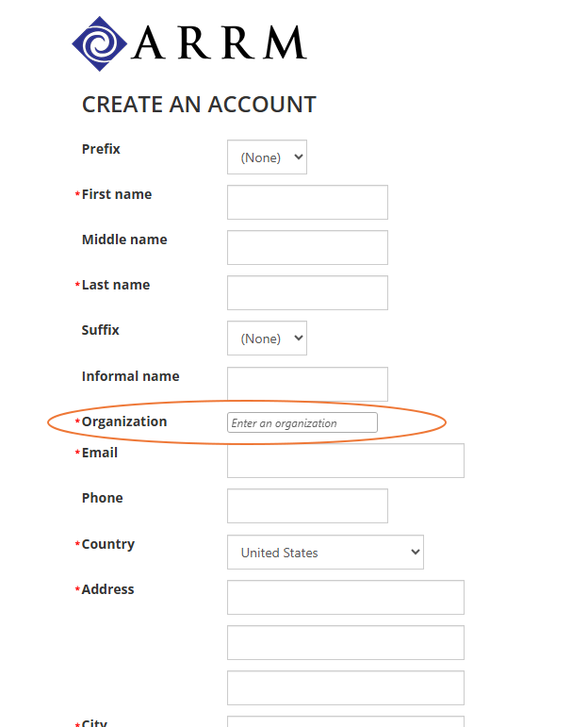
Task: Click the Create an Account heading
Action: coord(199,105)
